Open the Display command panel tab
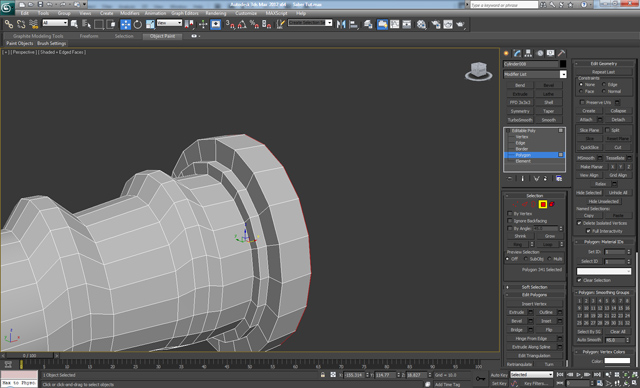 pyautogui.click(x=551, y=53)
